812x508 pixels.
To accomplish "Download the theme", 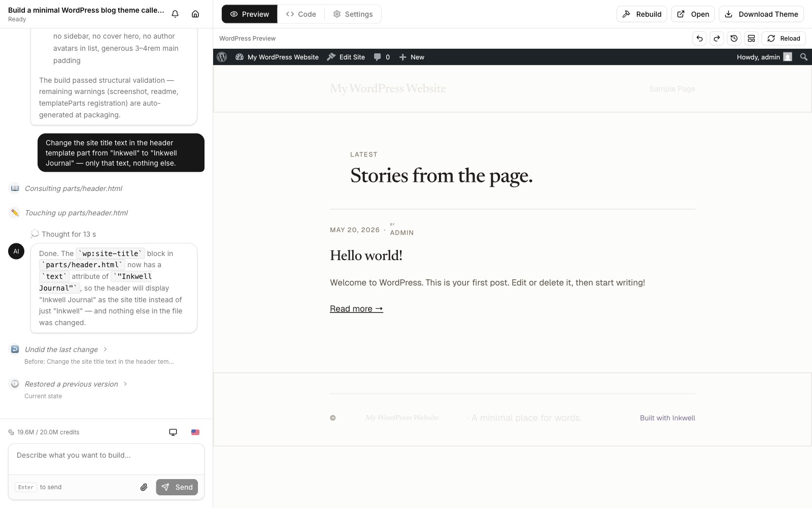I will pos(761,14).
